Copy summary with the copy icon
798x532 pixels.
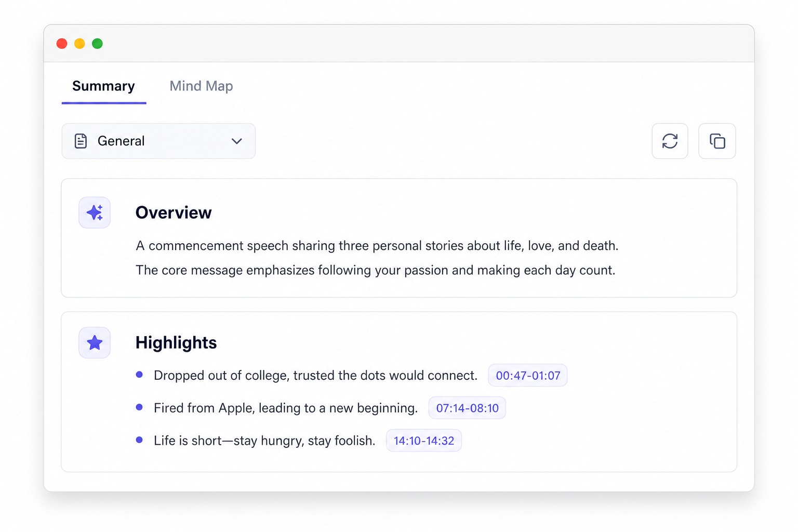coord(717,141)
